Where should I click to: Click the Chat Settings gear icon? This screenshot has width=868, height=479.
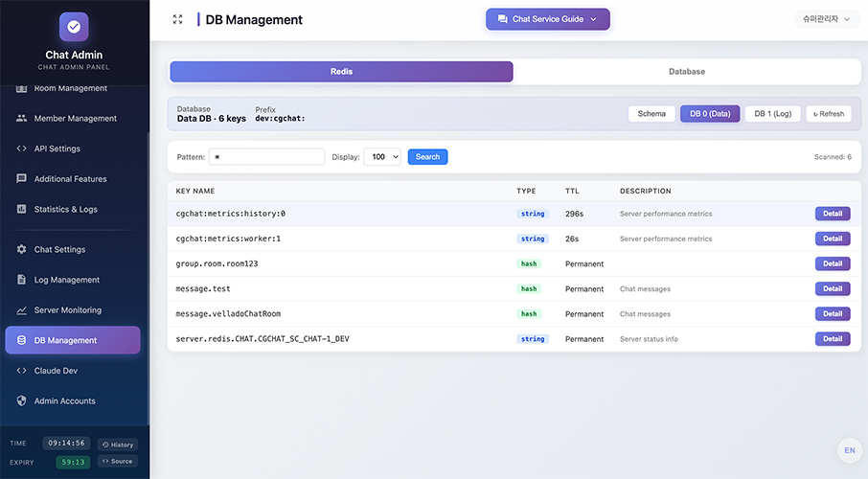[22, 249]
